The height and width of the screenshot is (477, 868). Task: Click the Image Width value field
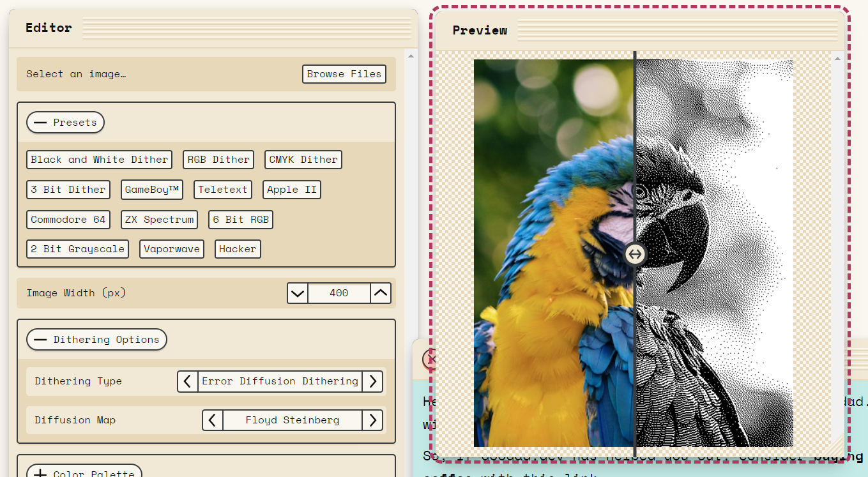click(339, 293)
